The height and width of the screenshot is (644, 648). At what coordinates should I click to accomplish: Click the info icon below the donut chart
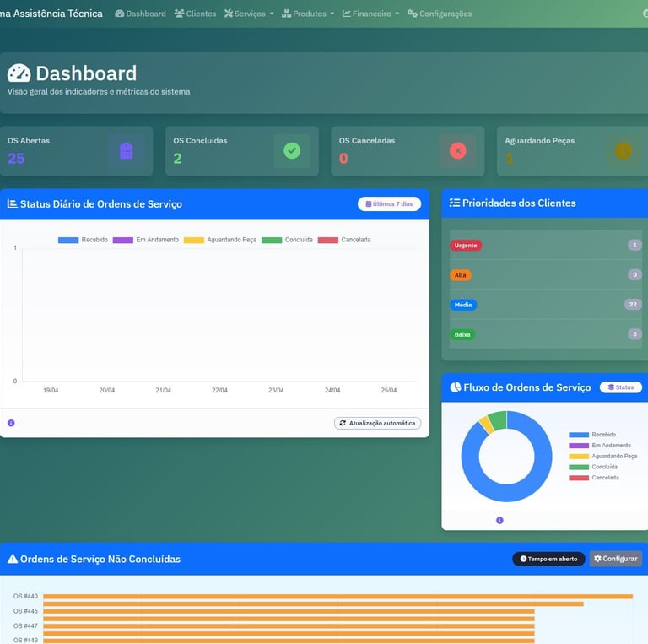coord(499,521)
